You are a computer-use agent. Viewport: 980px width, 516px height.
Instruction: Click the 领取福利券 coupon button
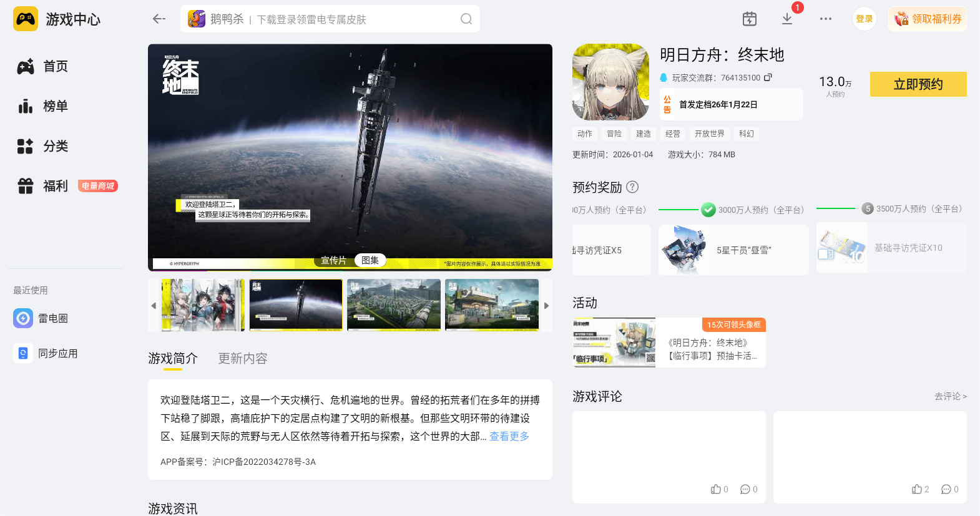(x=928, y=19)
